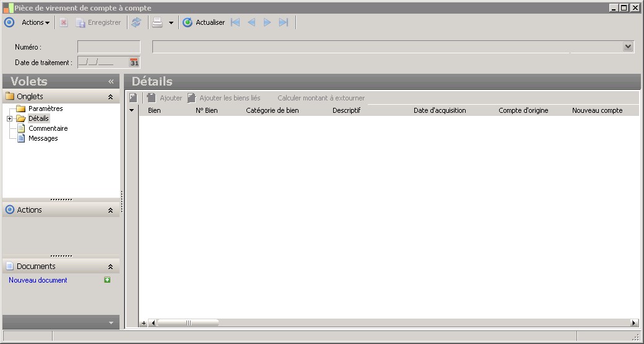Click the Catégorie de bien column header

(x=272, y=110)
